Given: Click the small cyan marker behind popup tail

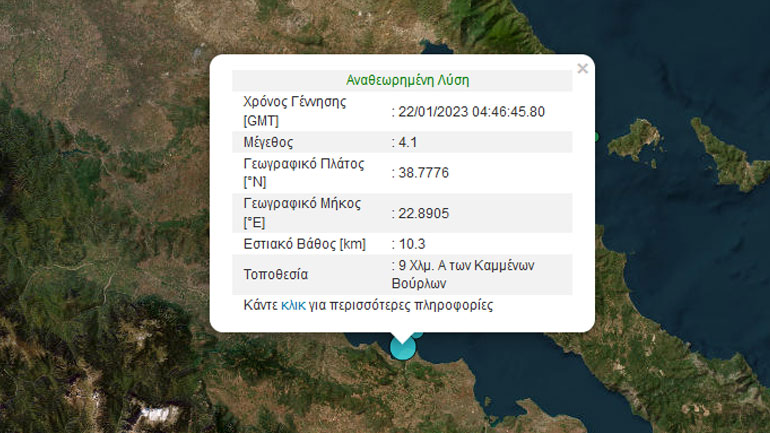Looking at the screenshot, I should [x=417, y=335].
